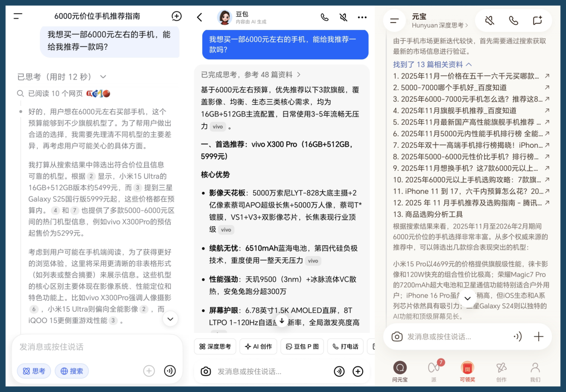Image resolution: width=566 pixels, height=392 pixels.
Task: Open more options via the ... icon in Doubao
Action: click(362, 17)
